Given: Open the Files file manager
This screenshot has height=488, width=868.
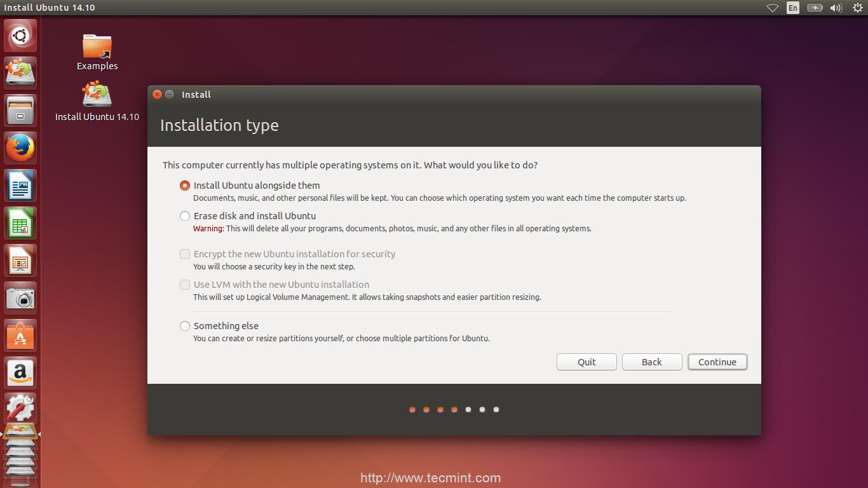Looking at the screenshot, I should (20, 110).
